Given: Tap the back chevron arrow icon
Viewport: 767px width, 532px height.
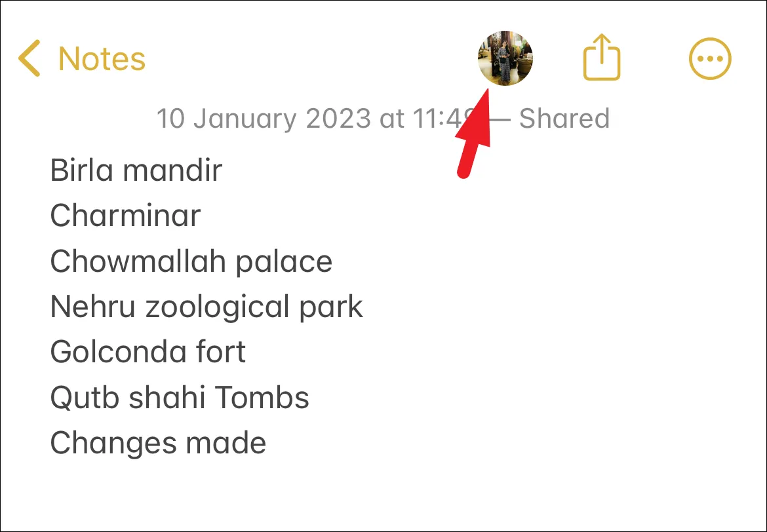Looking at the screenshot, I should (x=29, y=58).
